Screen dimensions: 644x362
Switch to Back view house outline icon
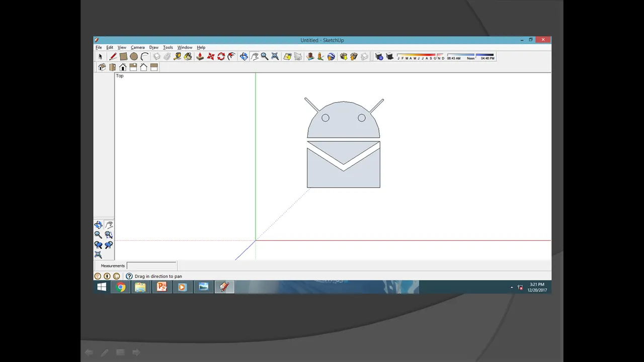click(x=143, y=67)
